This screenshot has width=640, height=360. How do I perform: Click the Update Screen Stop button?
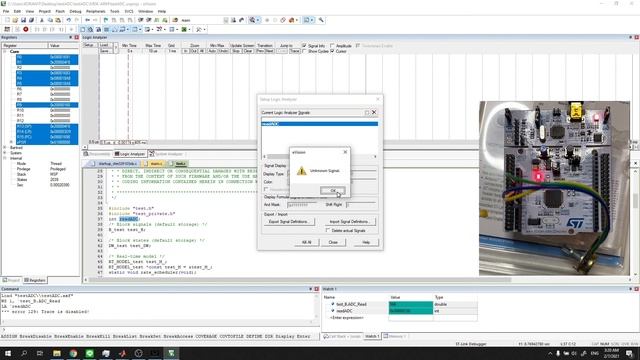(x=236, y=51)
